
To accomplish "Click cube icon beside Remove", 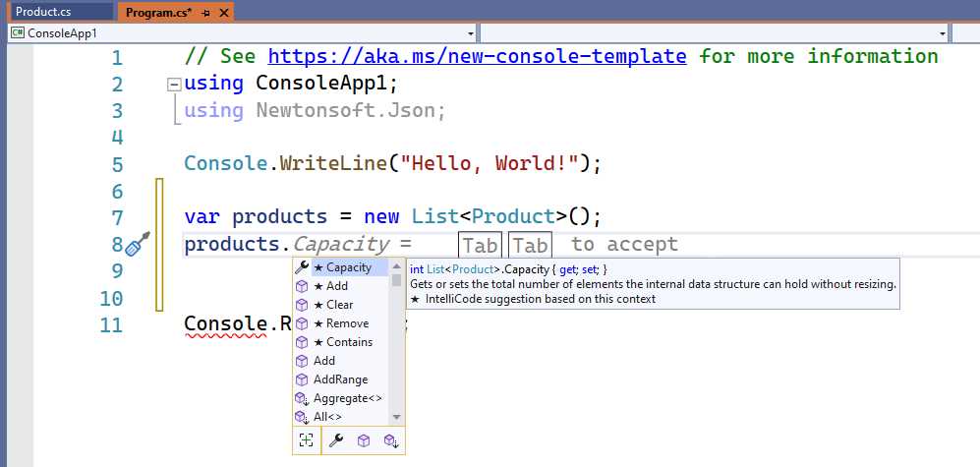I will coord(302,323).
